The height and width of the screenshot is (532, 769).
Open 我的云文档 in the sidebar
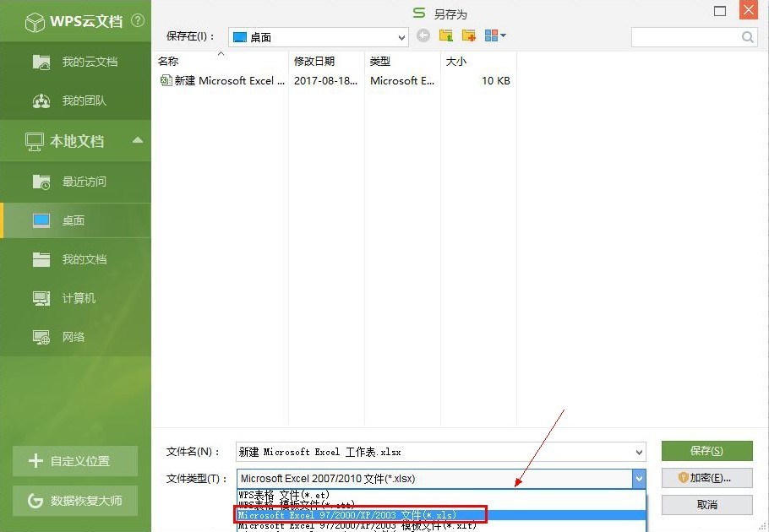pyautogui.click(x=75, y=62)
